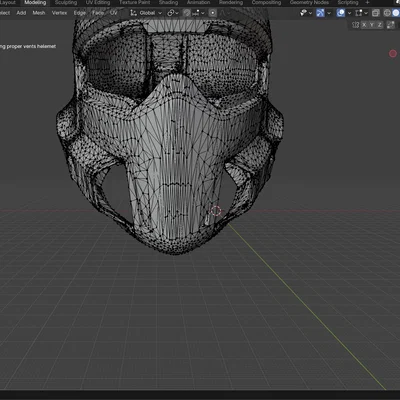The image size is (400, 400).
Task: Switch to the Sculpting workspace tab
Action: point(66,3)
